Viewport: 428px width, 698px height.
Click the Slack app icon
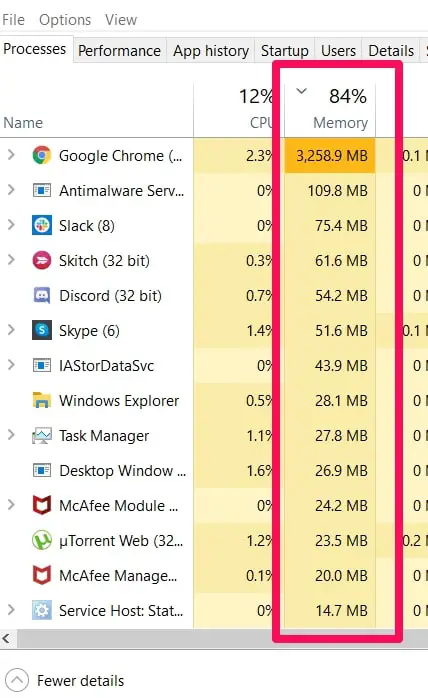point(42,225)
